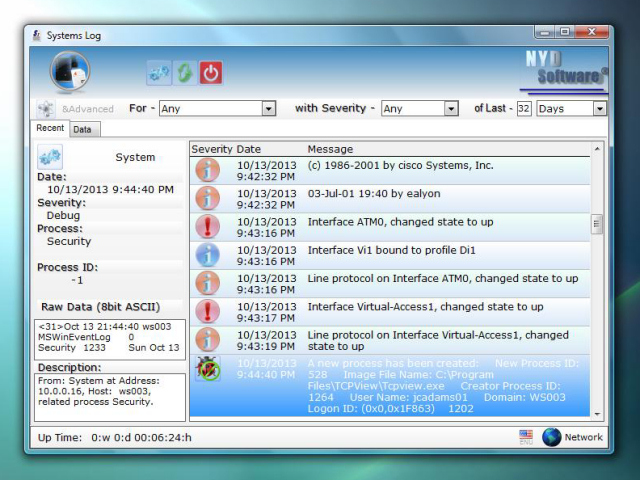The image size is (640, 480).
Task: Select 'Line protocol on Interface ATM0' message
Action: click(x=443, y=278)
